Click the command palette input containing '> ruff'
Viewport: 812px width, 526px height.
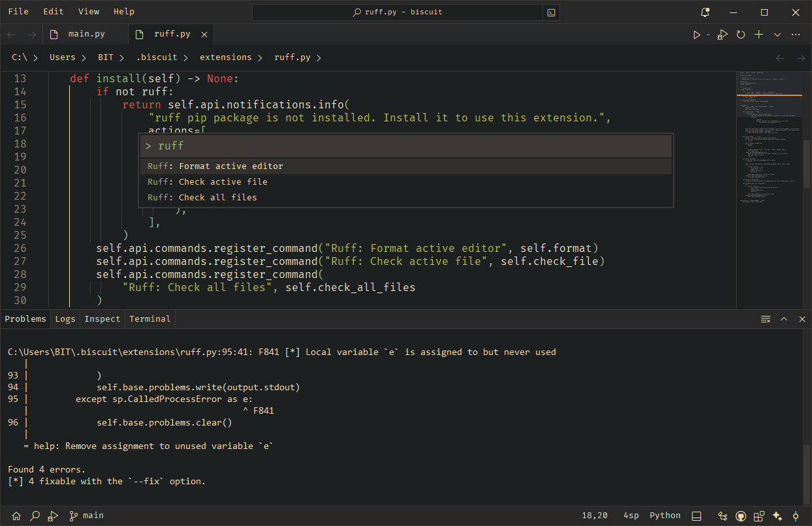click(406, 146)
